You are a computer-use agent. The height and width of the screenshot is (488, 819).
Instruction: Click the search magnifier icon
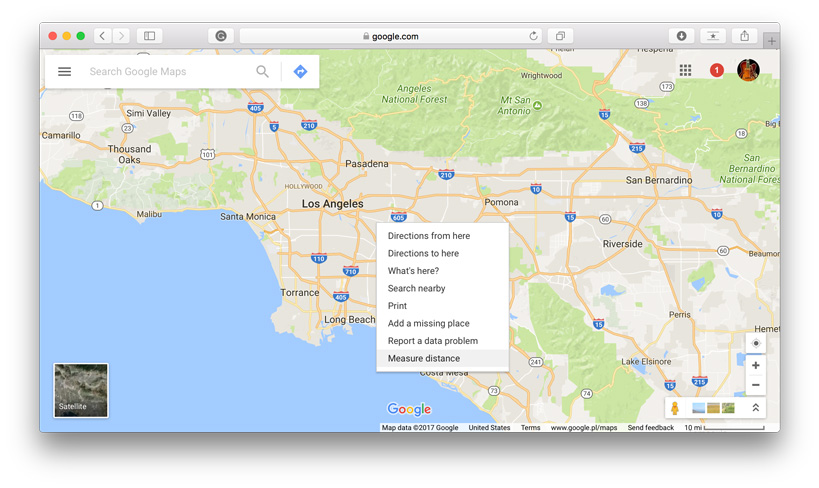pos(262,72)
